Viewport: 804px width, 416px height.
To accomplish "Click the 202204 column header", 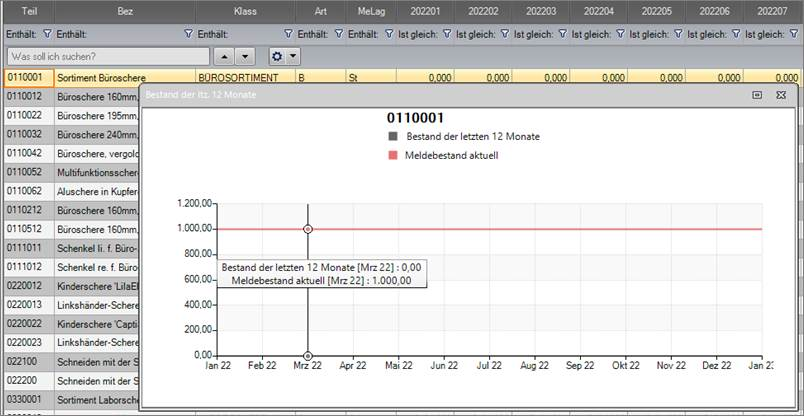I will (598, 10).
